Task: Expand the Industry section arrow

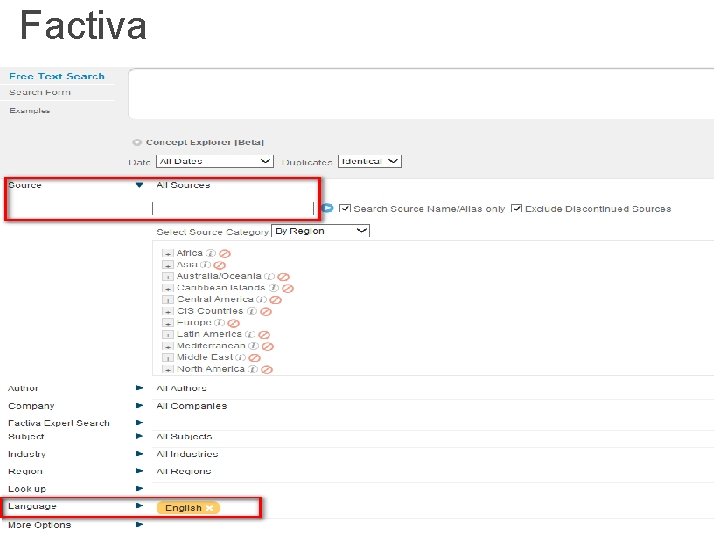Action: (140, 454)
